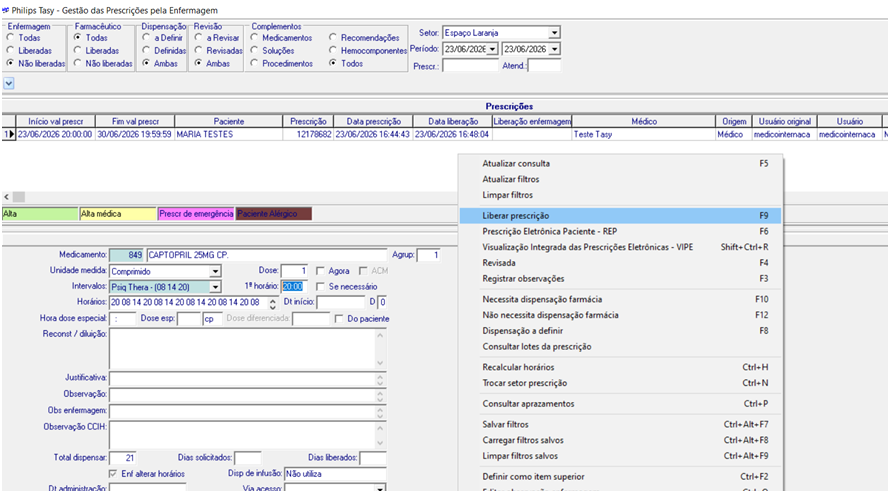Click the Dose input field
This screenshot has width=890, height=493.
pyautogui.click(x=295, y=271)
